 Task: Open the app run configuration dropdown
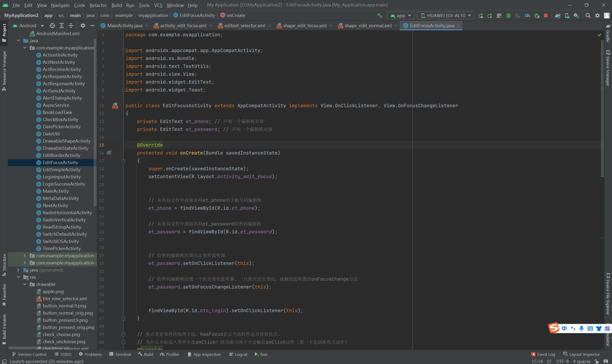tap(401, 16)
